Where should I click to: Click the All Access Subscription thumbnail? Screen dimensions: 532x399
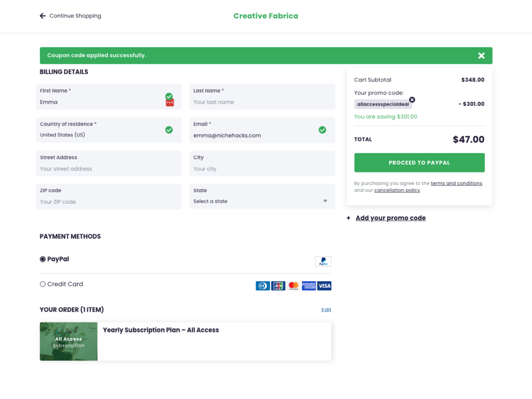69,342
